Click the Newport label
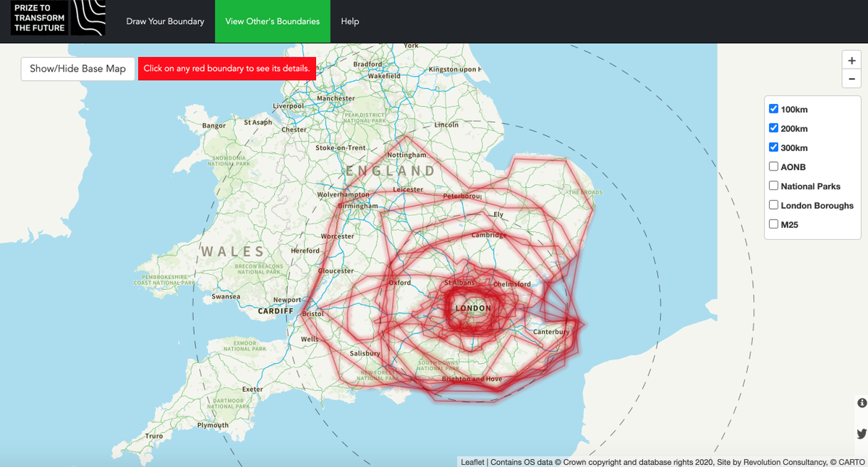Screen dimensions: 868x467 [286, 300]
